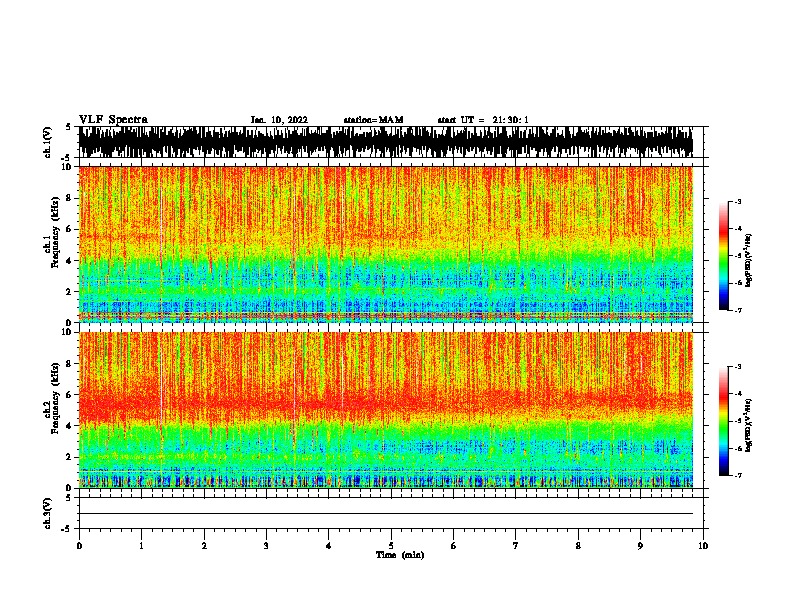Click the 'station=MAM' header text
Viewport: 792px width, 612px height.
pos(373,120)
